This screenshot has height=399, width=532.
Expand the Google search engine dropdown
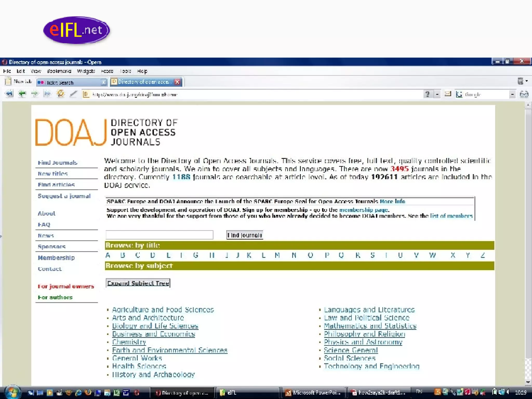512,94
